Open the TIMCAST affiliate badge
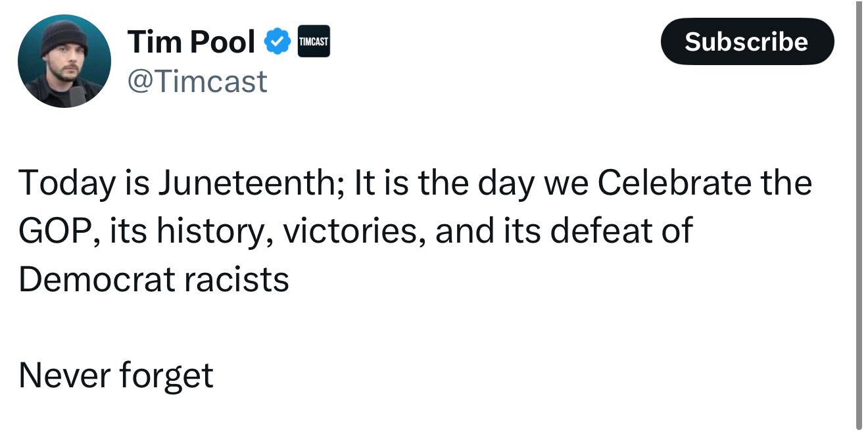The width and height of the screenshot is (868, 432). coord(314,43)
